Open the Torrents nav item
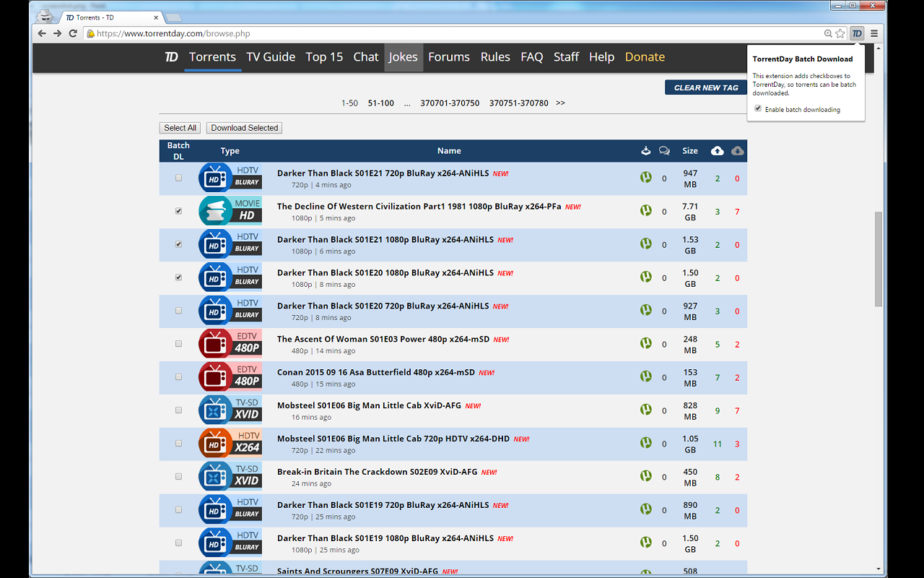Screen dimensions: 924x578 point(212,57)
